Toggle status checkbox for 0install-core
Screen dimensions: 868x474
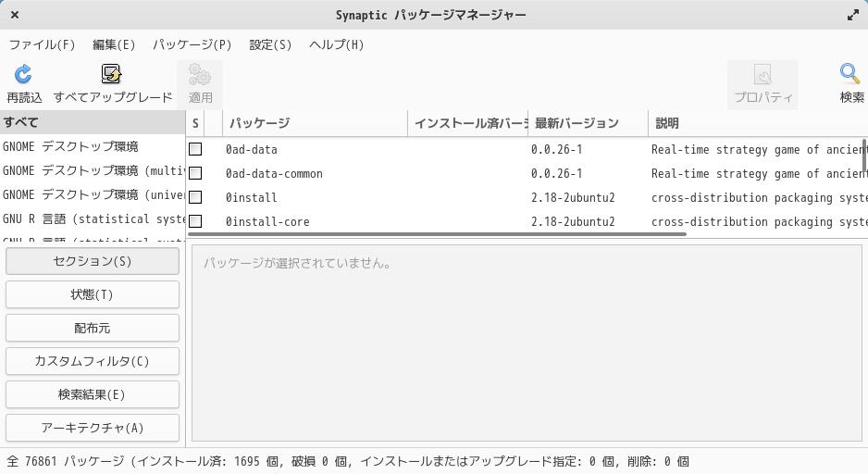[195, 221]
